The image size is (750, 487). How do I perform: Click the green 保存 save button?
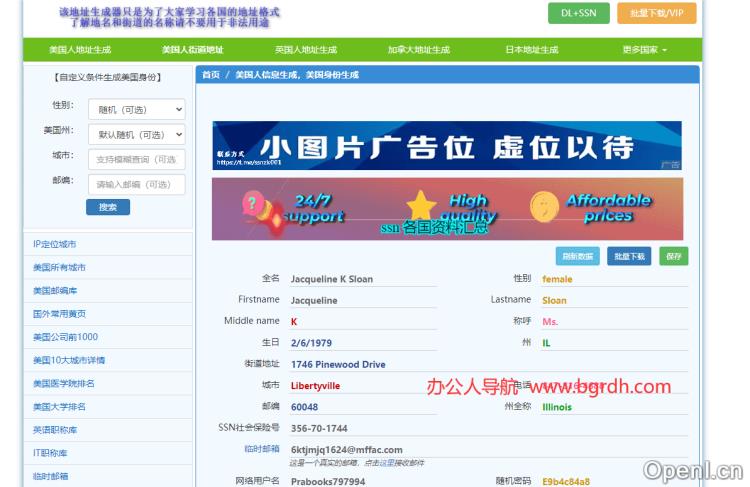673,256
